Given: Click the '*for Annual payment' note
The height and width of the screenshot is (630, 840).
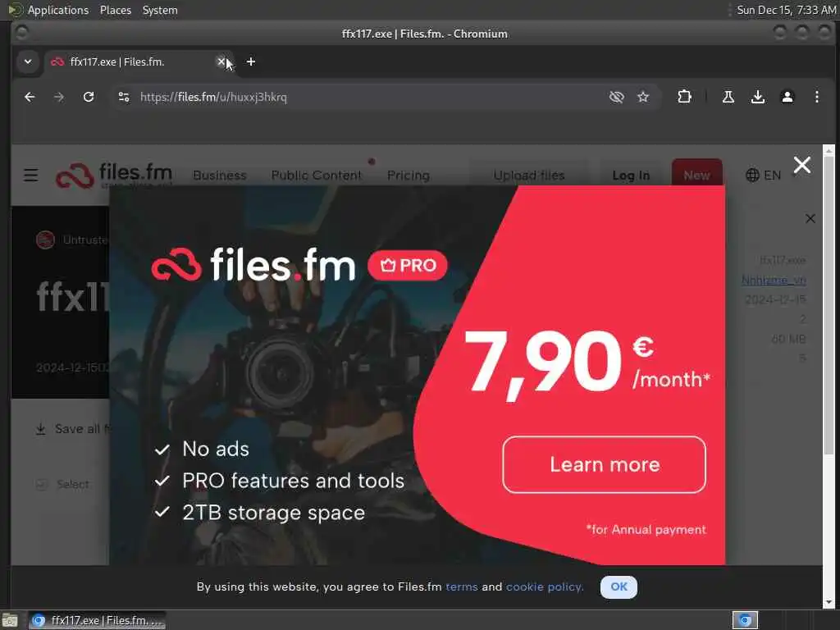Looking at the screenshot, I should pyautogui.click(x=646, y=529).
